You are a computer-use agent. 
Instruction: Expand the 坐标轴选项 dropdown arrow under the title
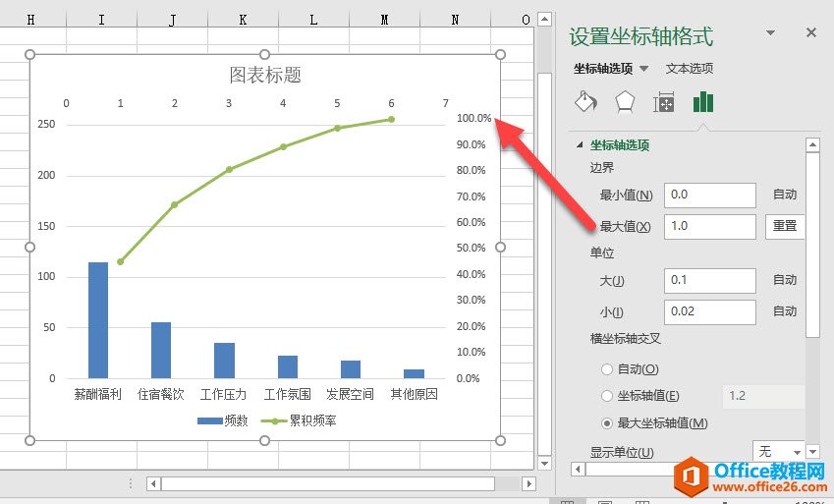(644, 69)
